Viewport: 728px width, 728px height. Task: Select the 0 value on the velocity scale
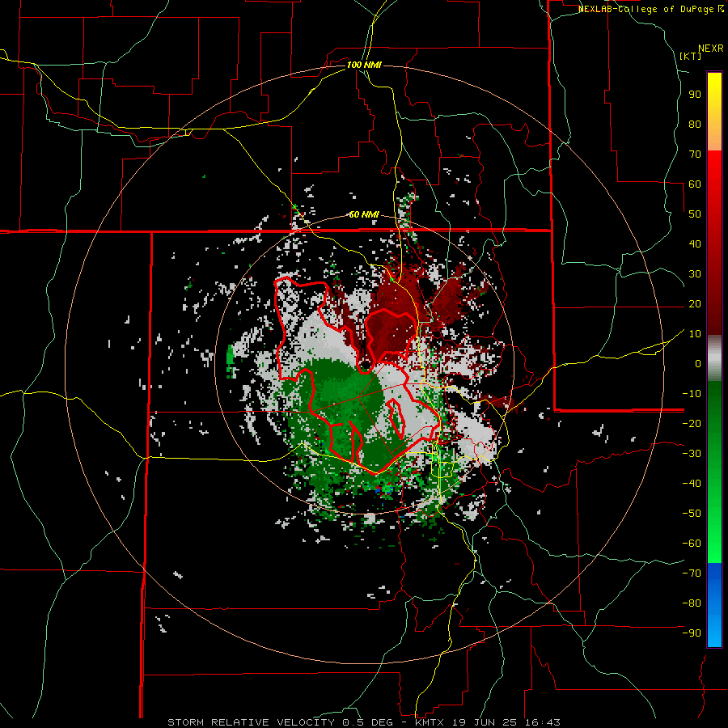pyautogui.click(x=698, y=363)
